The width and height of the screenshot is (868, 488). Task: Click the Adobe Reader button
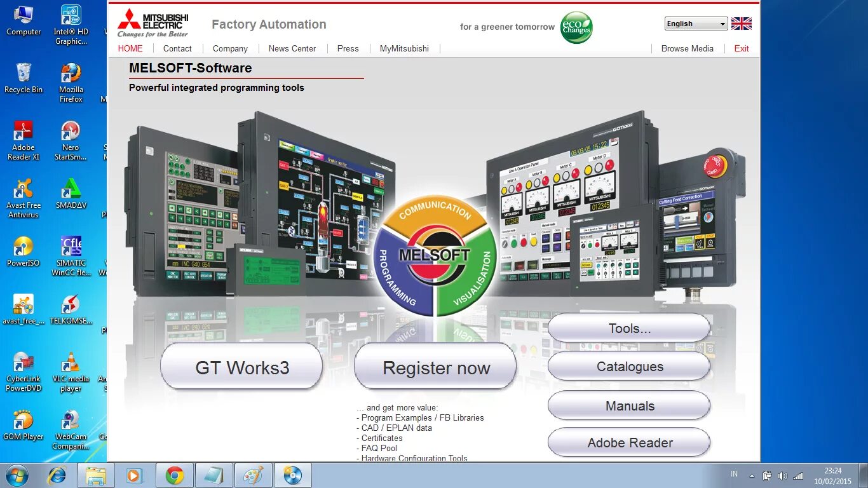(x=629, y=443)
